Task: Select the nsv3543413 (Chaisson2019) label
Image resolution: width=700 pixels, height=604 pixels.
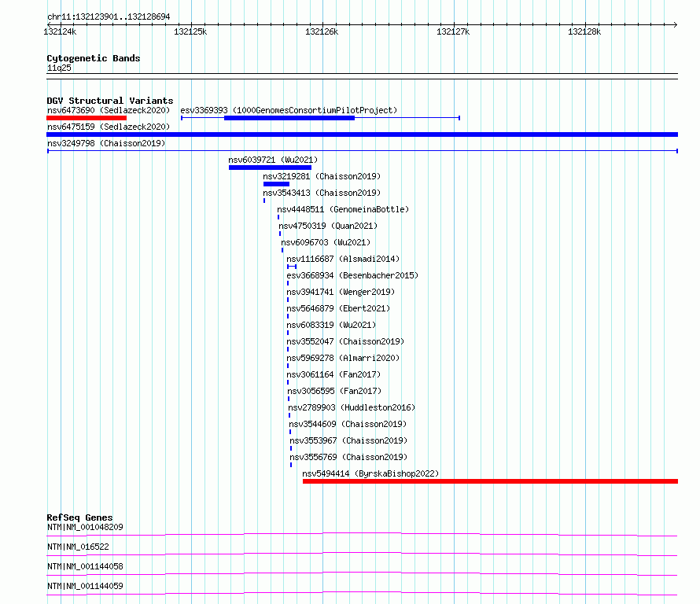Action: point(322,193)
